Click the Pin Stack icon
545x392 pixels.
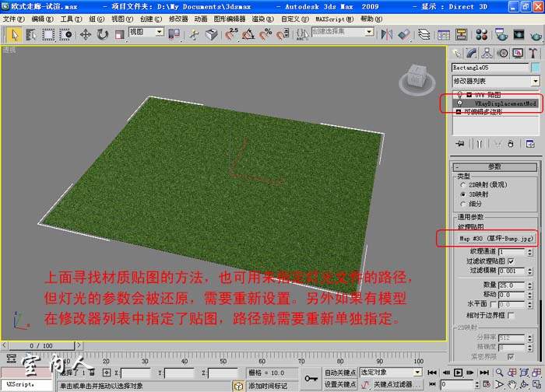coord(460,144)
